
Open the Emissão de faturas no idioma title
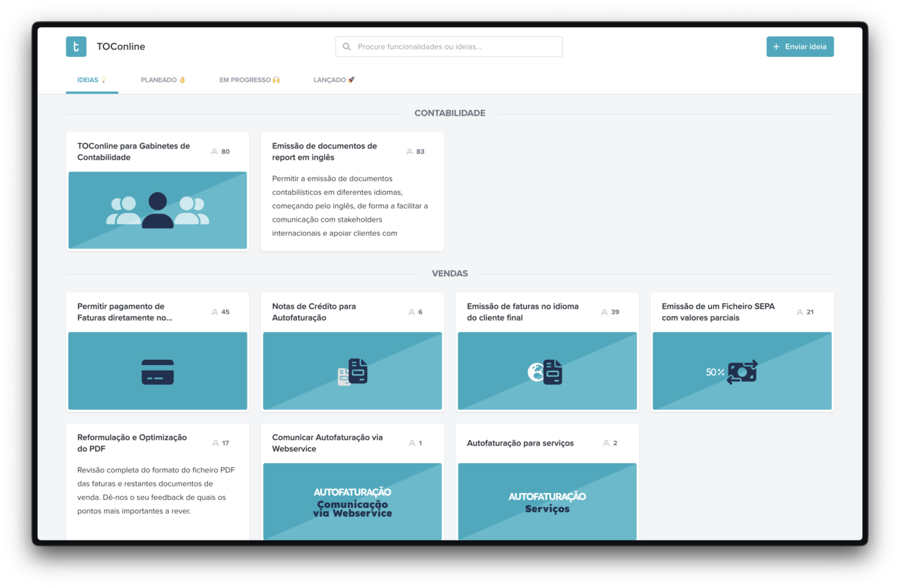click(x=523, y=312)
